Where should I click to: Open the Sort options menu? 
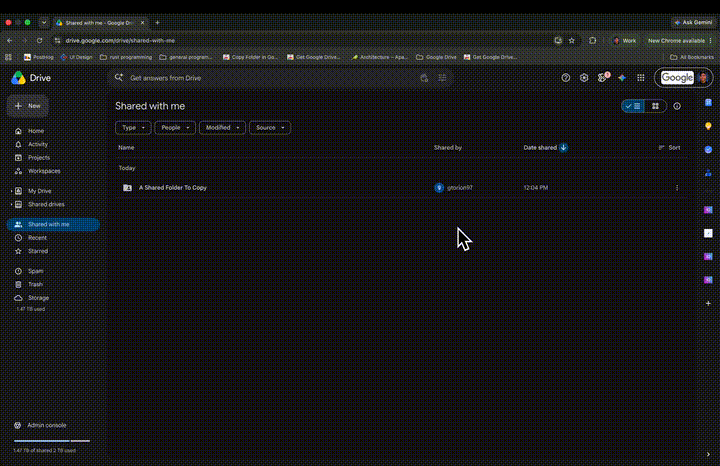[x=669, y=147]
